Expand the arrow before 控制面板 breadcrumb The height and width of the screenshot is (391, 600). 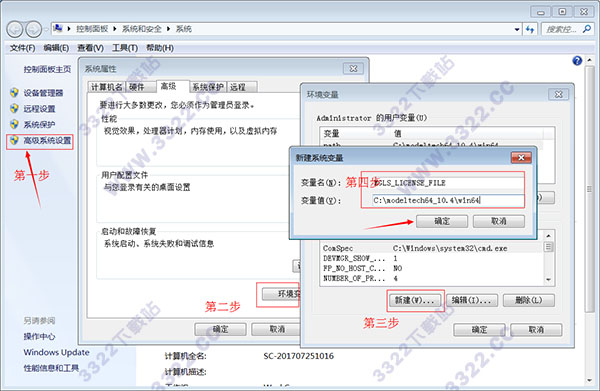[69, 29]
